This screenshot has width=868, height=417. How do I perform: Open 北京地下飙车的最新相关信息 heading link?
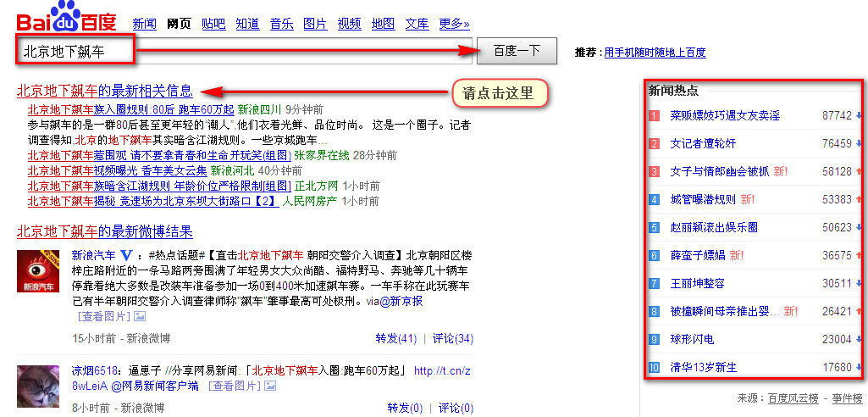[x=105, y=91]
